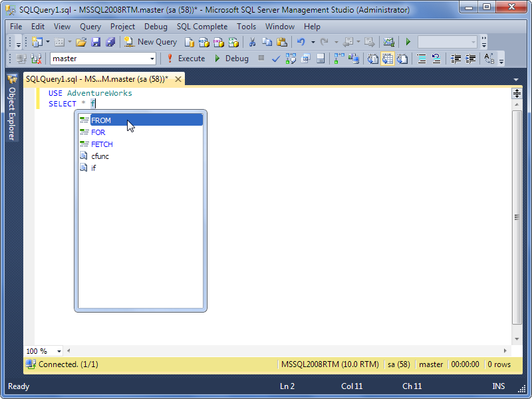
Task: Select Results to File option
Action: (402, 59)
